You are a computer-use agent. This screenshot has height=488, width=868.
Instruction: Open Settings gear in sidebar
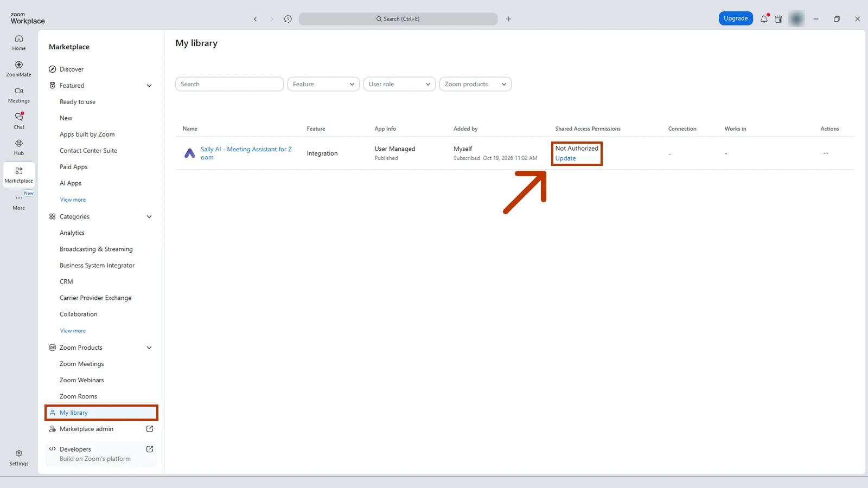pos(19,458)
